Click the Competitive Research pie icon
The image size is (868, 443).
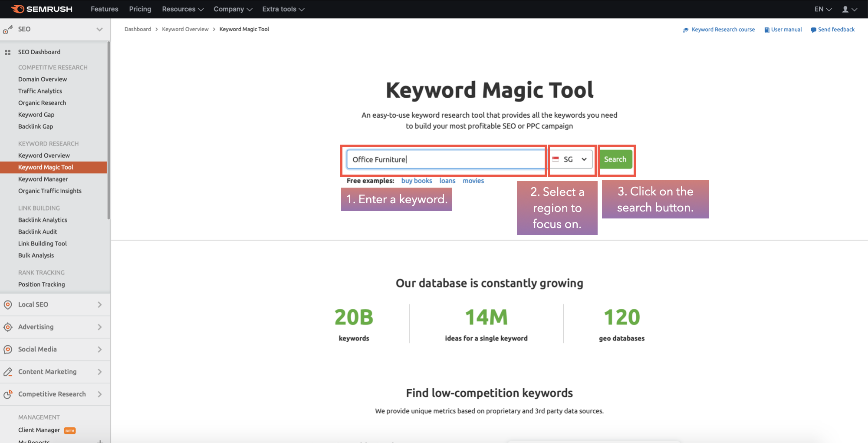pyautogui.click(x=7, y=394)
